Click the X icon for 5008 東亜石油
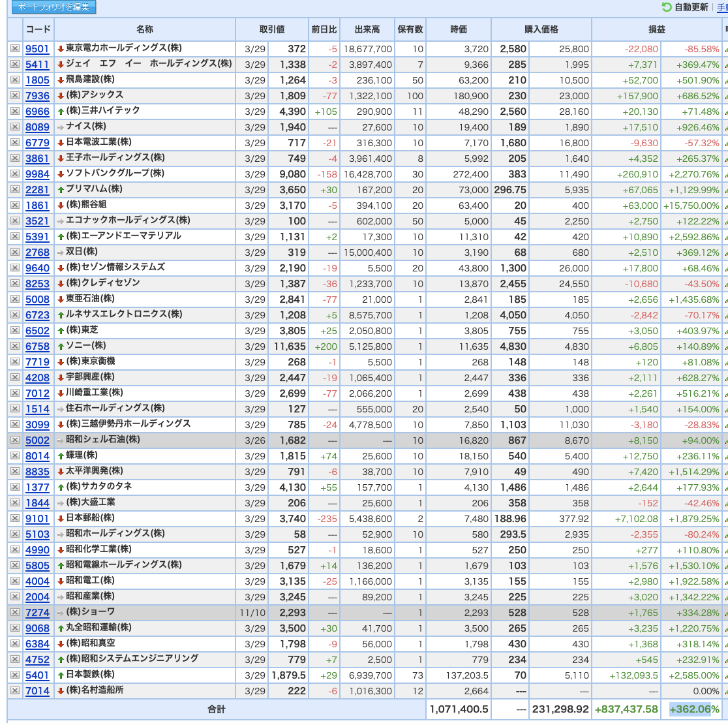 coord(15,300)
